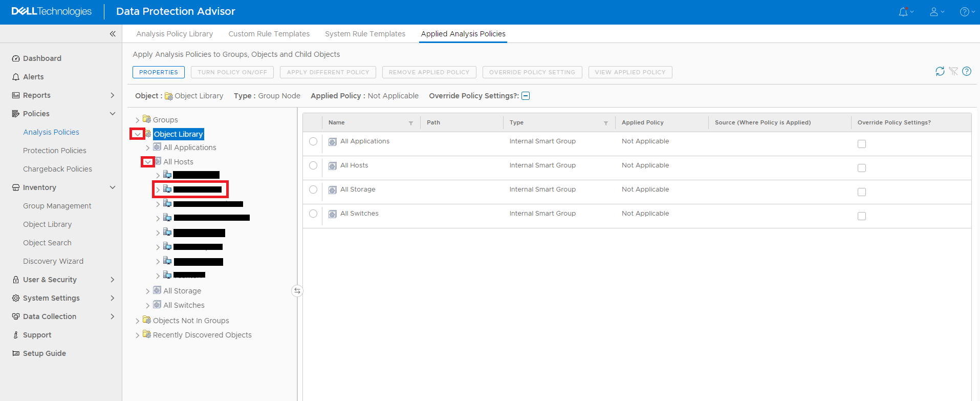980x401 pixels.
Task: Open Protection Policies in sidebar
Action: click(x=55, y=151)
